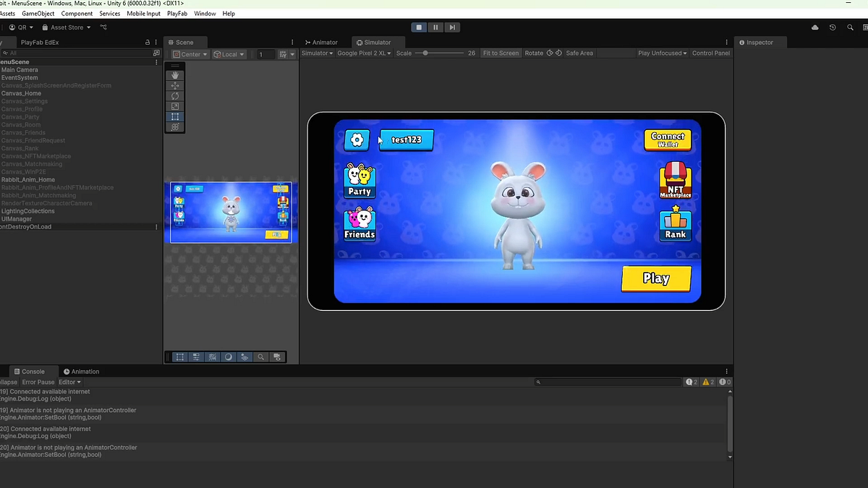Select the Rect Transform tool
This screenshot has height=488, width=868.
tap(175, 116)
